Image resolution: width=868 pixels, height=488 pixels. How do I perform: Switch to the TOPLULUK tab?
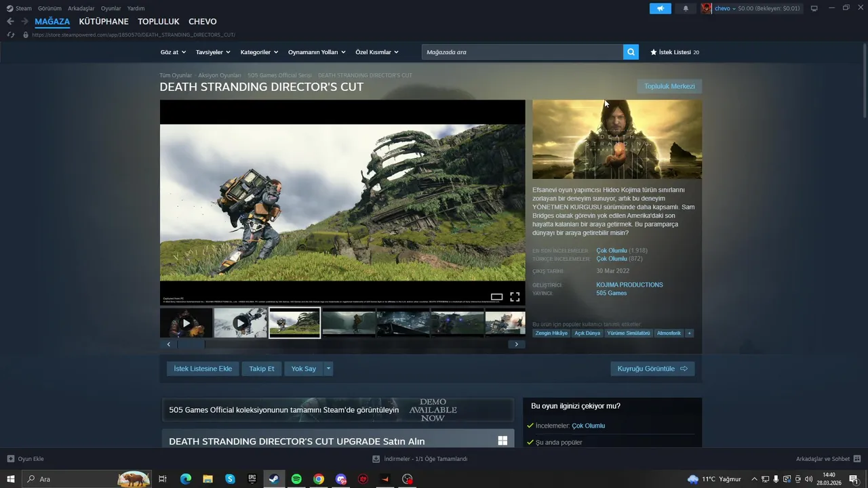[159, 22]
